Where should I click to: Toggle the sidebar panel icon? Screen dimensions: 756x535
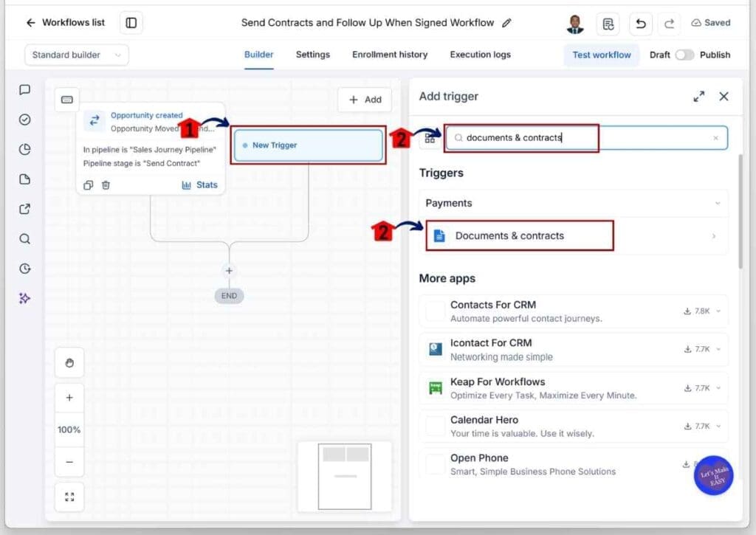pyautogui.click(x=131, y=23)
